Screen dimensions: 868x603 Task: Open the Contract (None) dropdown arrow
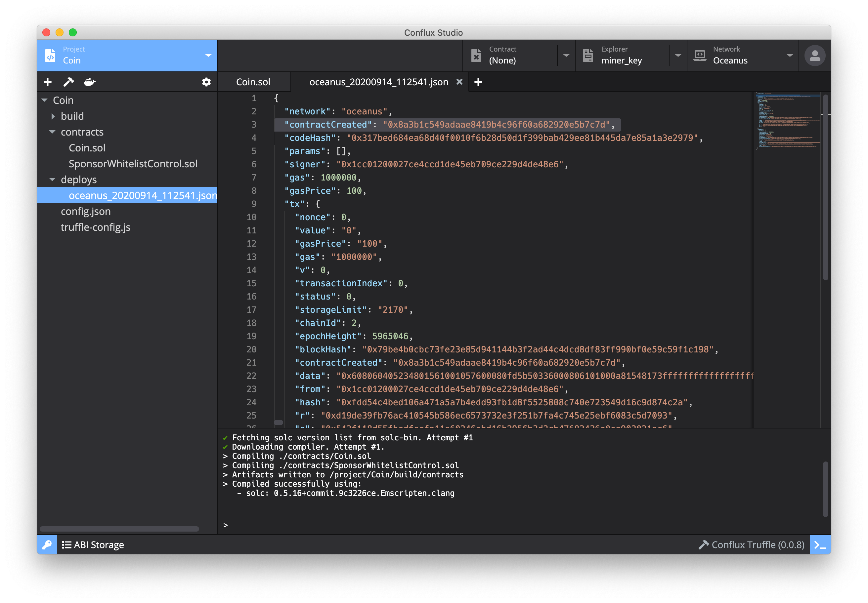point(566,56)
